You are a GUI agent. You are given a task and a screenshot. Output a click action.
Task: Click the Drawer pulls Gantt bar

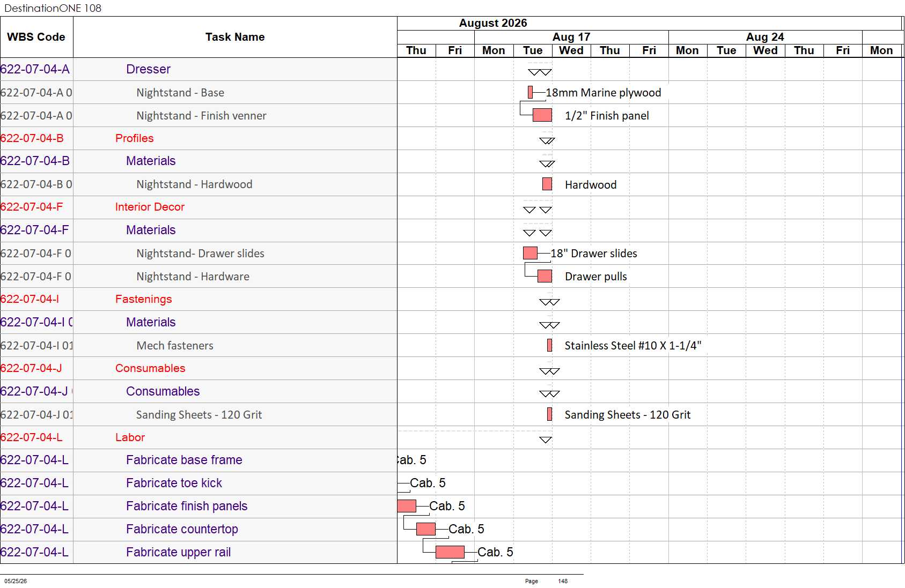(x=545, y=276)
